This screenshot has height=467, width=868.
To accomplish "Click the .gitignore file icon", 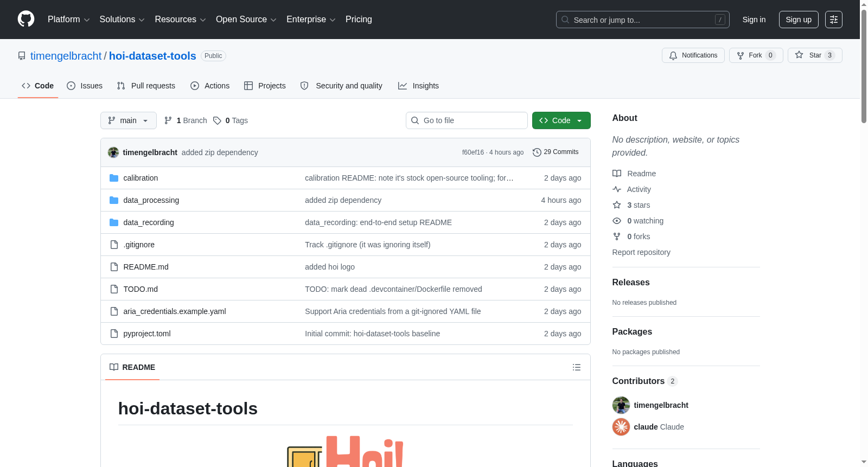I will [114, 245].
